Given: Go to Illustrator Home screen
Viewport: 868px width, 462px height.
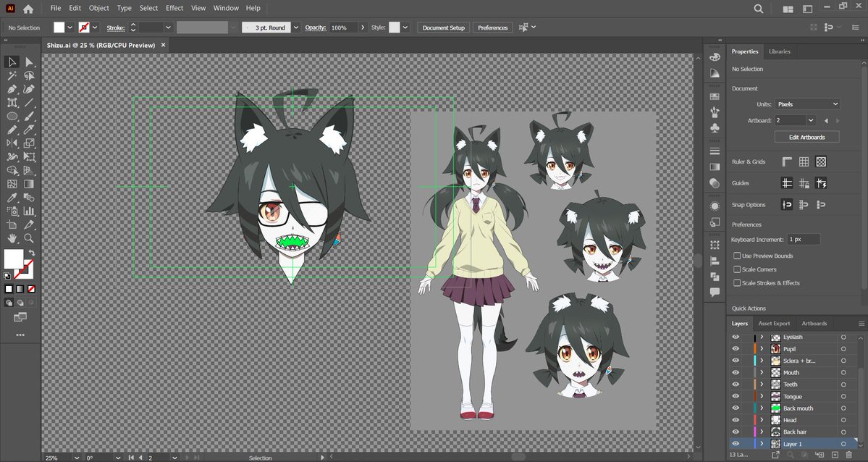Looking at the screenshot, I should pyautogui.click(x=28, y=8).
